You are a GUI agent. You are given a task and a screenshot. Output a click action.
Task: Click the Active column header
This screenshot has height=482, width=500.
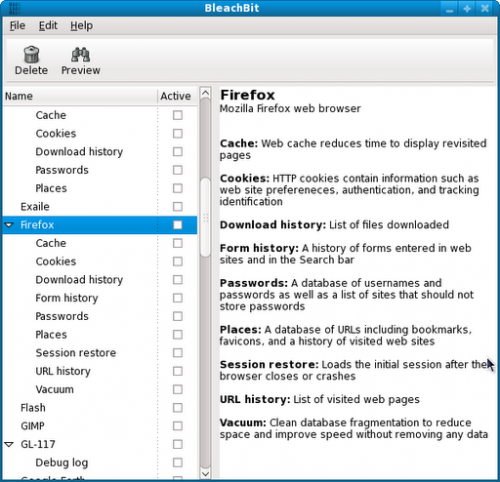[x=176, y=96]
